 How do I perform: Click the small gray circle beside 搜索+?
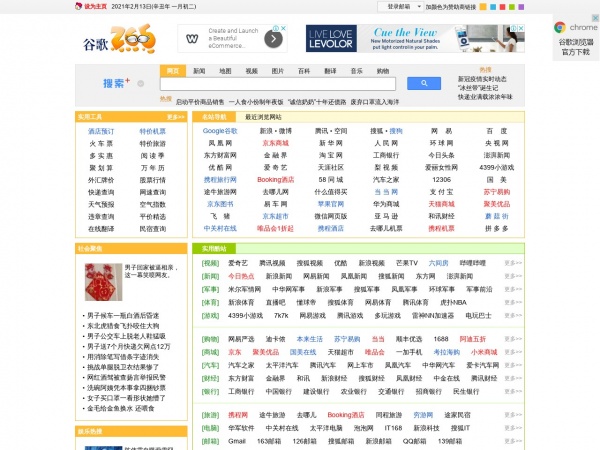point(140,83)
